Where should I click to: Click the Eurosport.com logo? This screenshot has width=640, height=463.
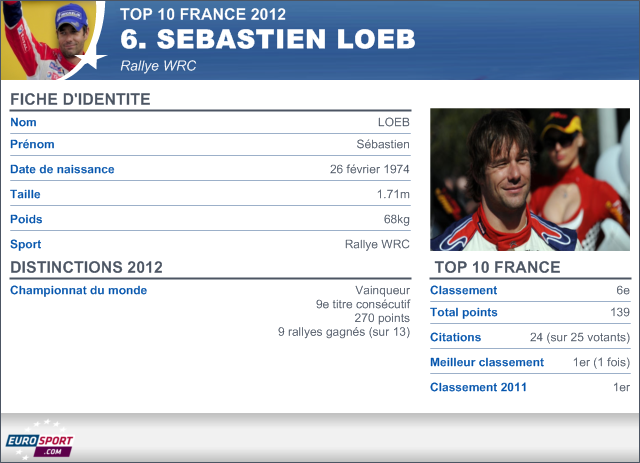[x=39, y=440]
